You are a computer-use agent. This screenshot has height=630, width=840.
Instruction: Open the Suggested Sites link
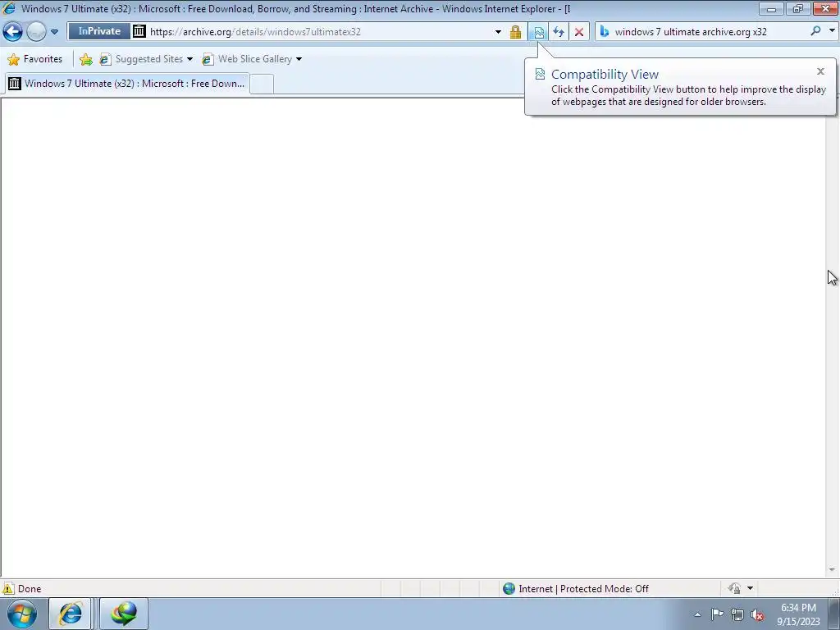click(143, 59)
